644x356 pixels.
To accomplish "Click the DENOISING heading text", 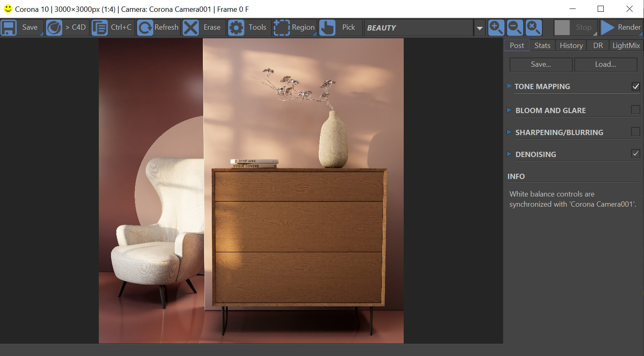I will tap(535, 154).
